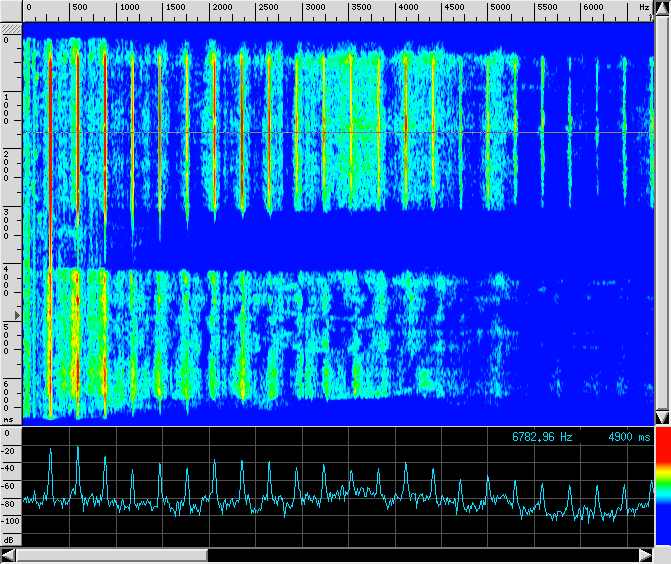The image size is (671, 564).
Task: Click the triangle marker on the time ruler
Action: [x=15, y=314]
